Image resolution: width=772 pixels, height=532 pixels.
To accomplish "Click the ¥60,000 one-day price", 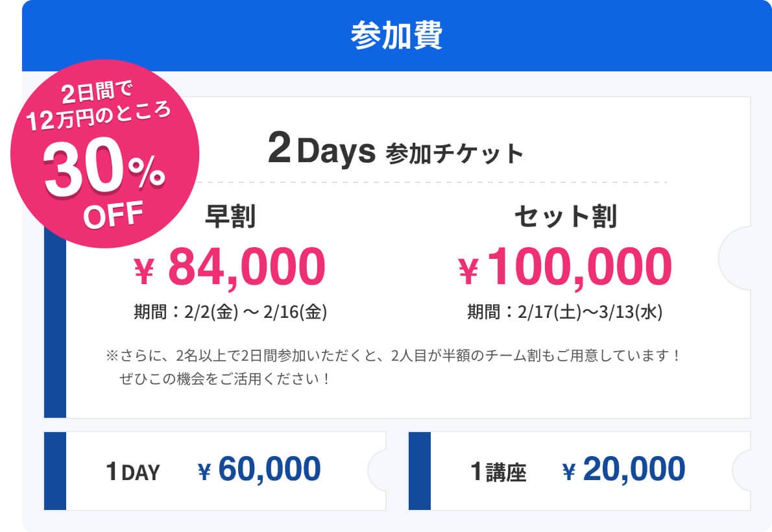I will (259, 470).
